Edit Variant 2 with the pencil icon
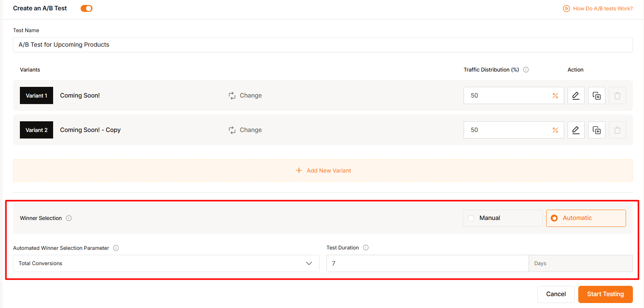 576,130
